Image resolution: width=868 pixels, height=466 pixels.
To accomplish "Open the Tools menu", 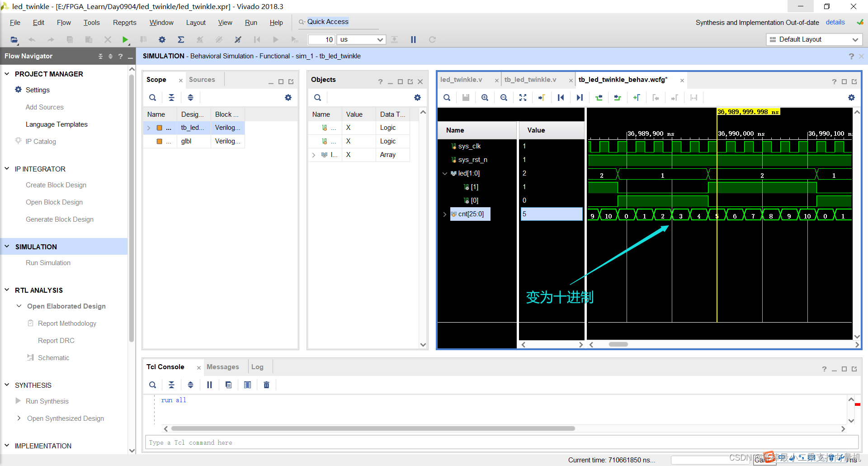I will point(91,23).
